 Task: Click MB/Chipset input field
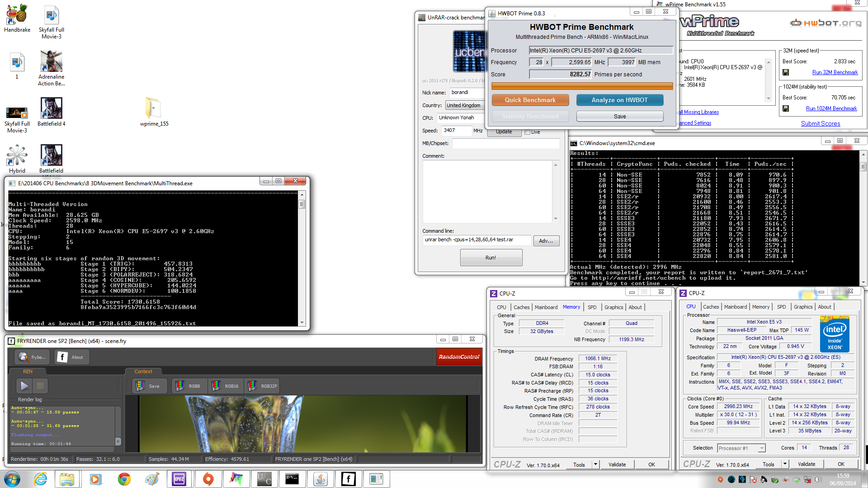pos(506,144)
